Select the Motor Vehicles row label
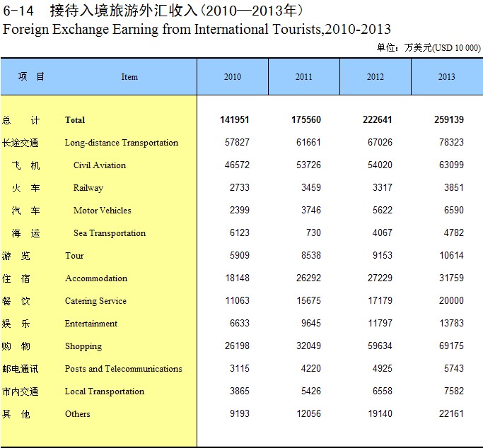The width and height of the screenshot is (483, 448). (x=103, y=211)
